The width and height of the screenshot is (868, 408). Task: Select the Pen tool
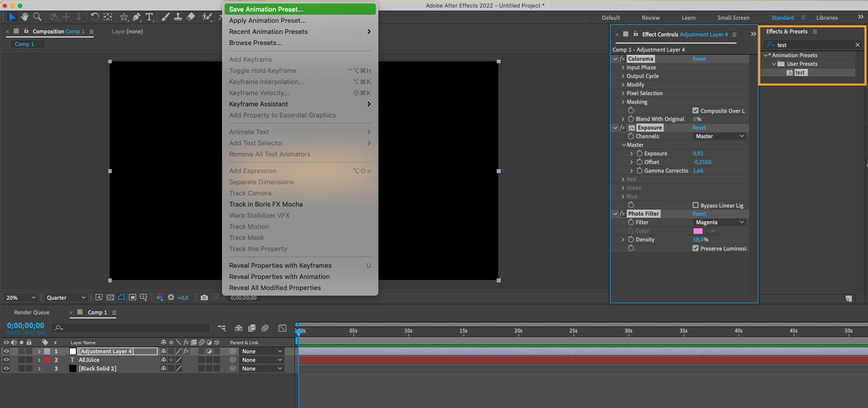[x=137, y=17]
